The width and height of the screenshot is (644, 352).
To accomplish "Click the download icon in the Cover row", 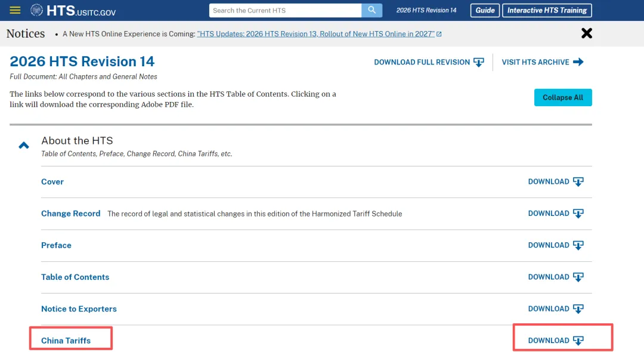I will pyautogui.click(x=578, y=182).
